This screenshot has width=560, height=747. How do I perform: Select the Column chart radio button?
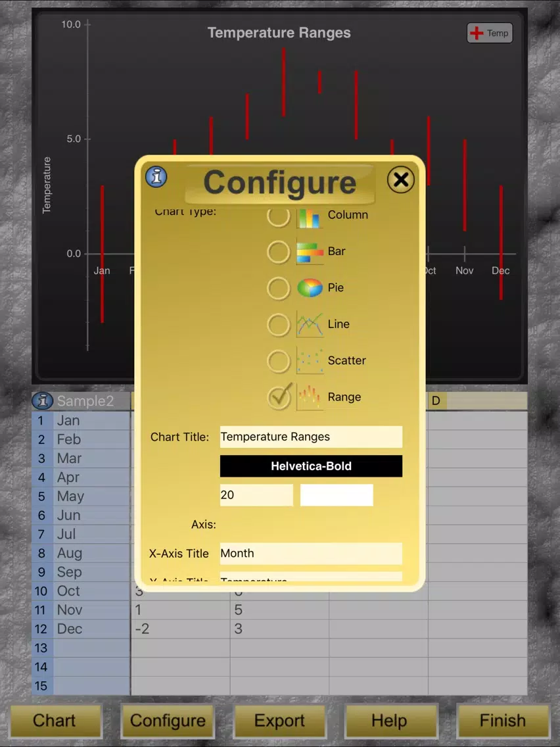tap(279, 217)
